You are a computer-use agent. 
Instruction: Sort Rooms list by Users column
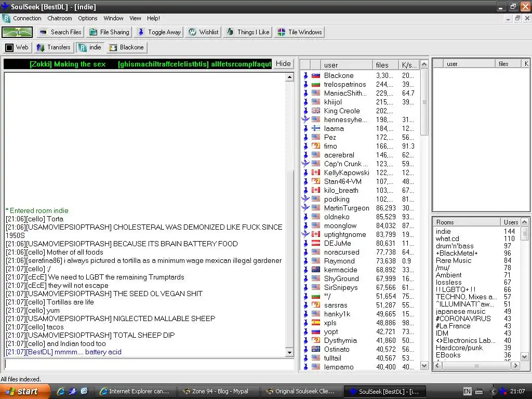click(x=510, y=222)
